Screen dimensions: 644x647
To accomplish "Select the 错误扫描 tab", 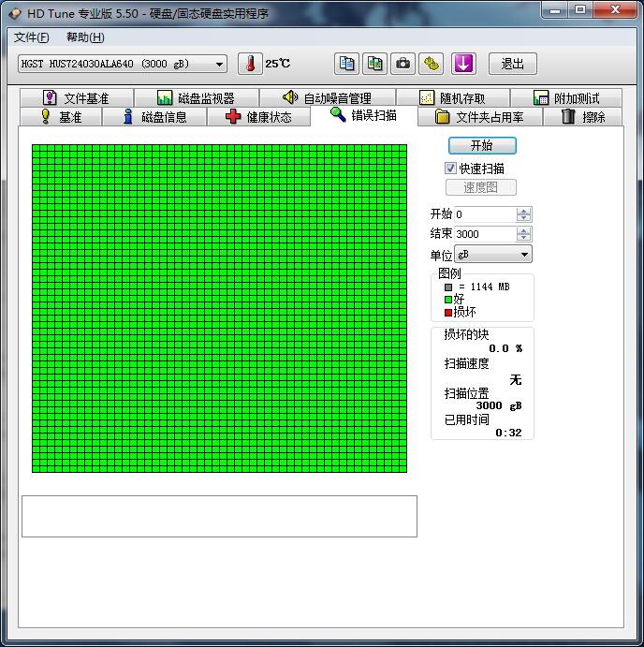I will click(364, 115).
